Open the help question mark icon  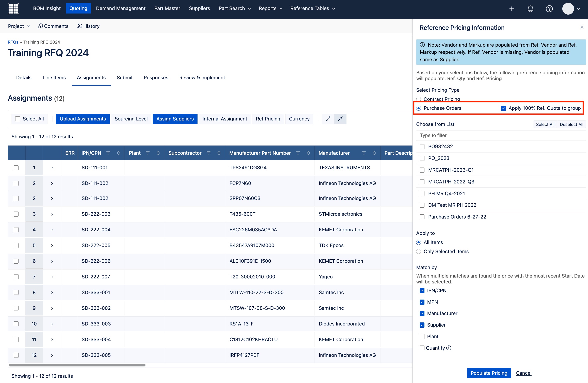(549, 9)
